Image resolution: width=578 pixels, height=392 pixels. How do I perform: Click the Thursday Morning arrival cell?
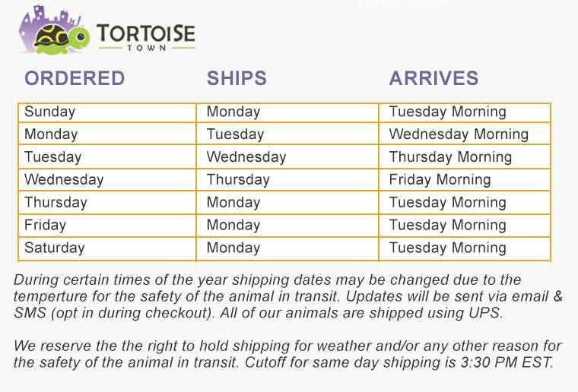[x=465, y=157]
